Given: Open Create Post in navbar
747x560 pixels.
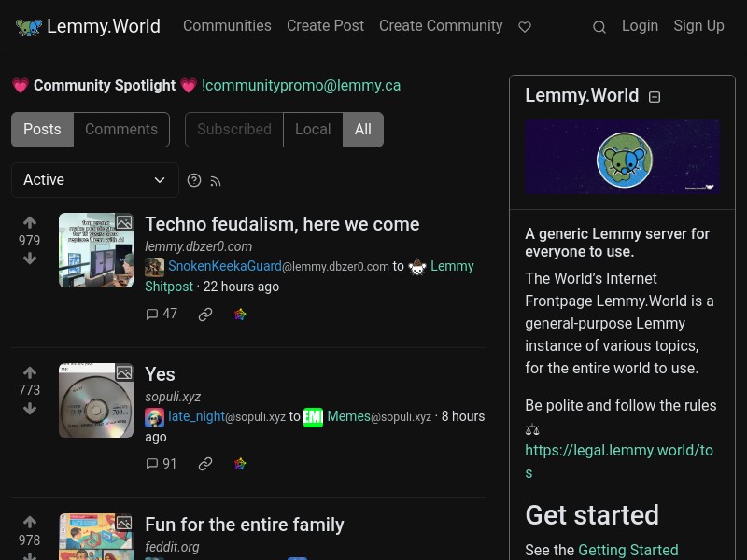Looking at the screenshot, I should pos(325,26).
